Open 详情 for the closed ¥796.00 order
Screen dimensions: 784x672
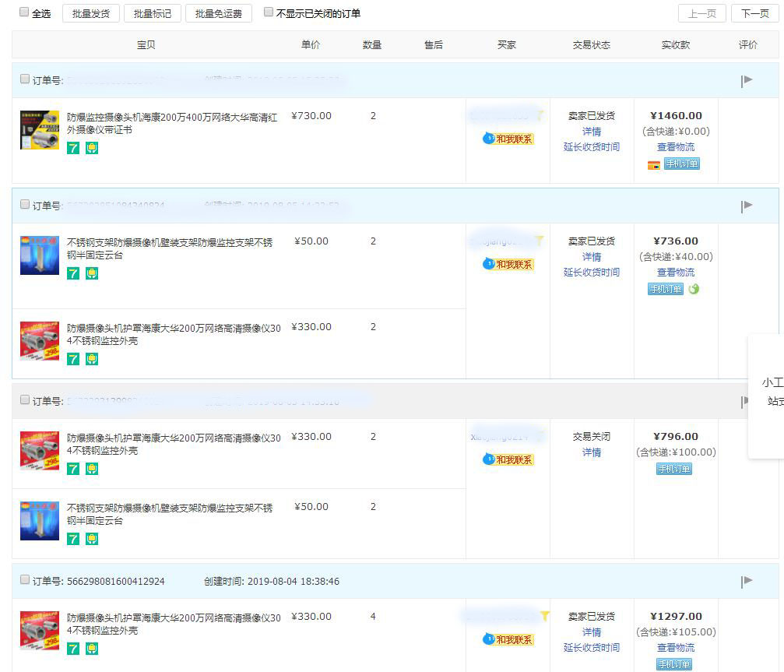click(x=591, y=452)
